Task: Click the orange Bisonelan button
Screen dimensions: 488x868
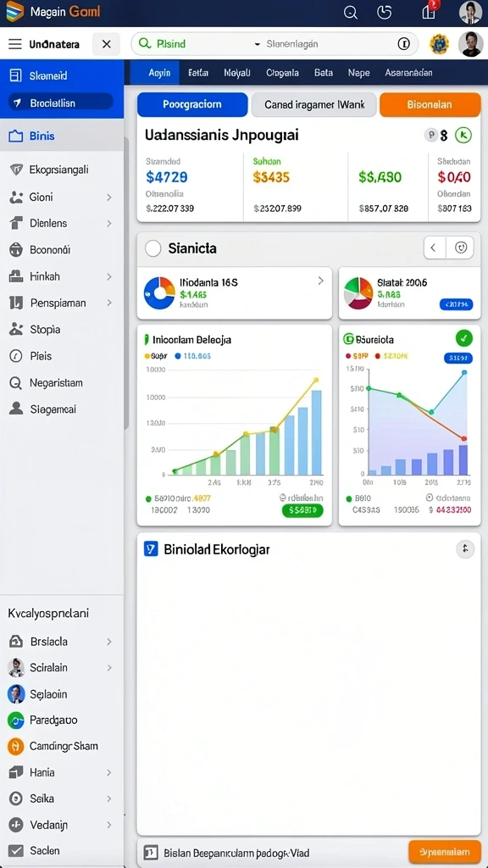Action: (430, 104)
